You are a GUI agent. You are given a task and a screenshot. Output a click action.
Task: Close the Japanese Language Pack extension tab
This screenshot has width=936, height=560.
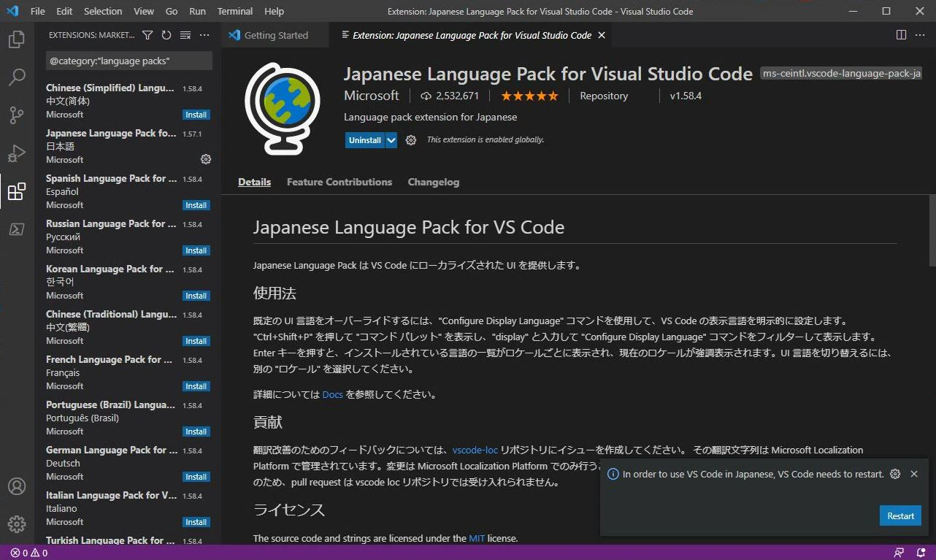(x=602, y=35)
